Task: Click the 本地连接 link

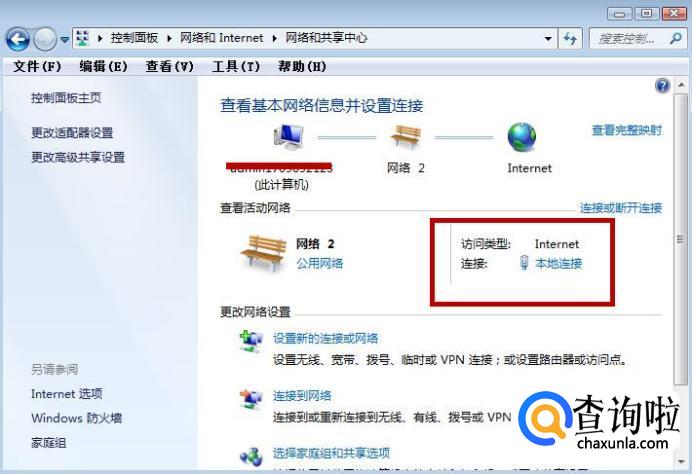Action: point(558,263)
